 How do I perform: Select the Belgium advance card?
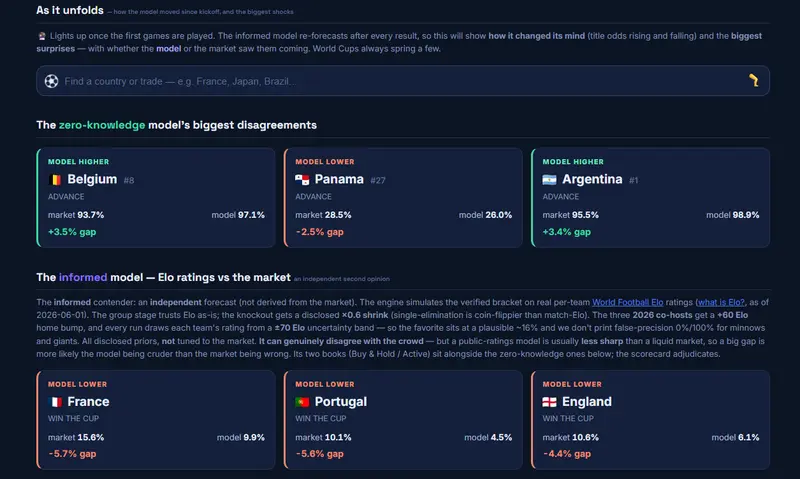click(x=156, y=198)
